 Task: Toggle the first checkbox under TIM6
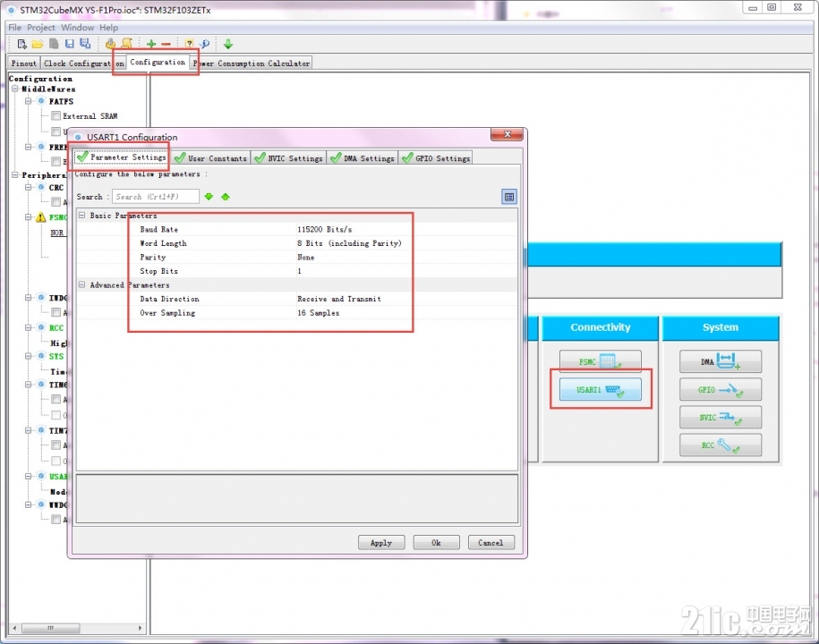click(55, 399)
